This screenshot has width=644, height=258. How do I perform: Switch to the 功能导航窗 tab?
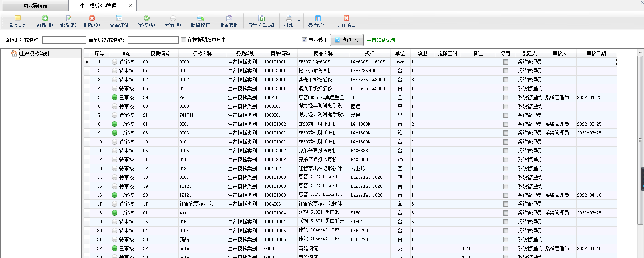pos(35,6)
